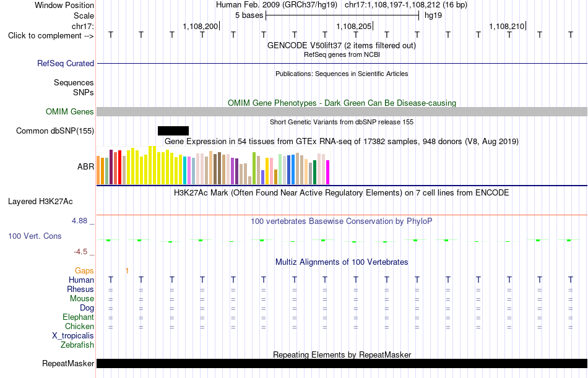The image size is (588, 378).
Task: Click the OMIM Gene Phenotypes track title
Action: (x=342, y=103)
